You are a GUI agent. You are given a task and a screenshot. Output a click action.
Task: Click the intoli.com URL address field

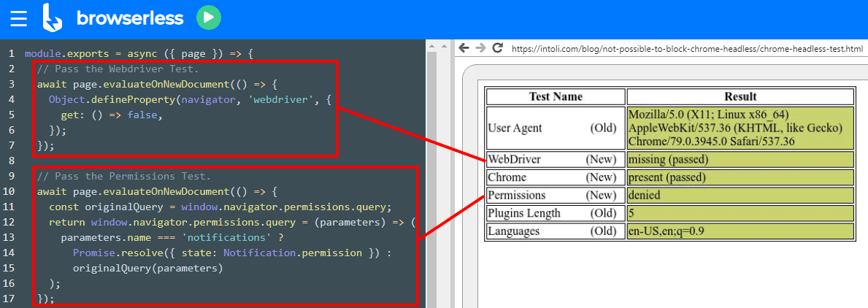pyautogui.click(x=687, y=49)
